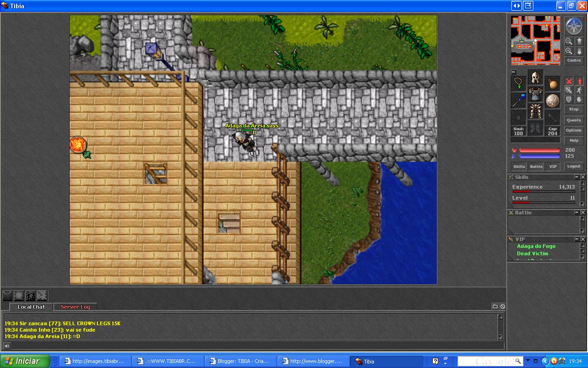Switch to the Local Chat tab
Viewport: 588px width, 368px height.
pyautogui.click(x=31, y=307)
